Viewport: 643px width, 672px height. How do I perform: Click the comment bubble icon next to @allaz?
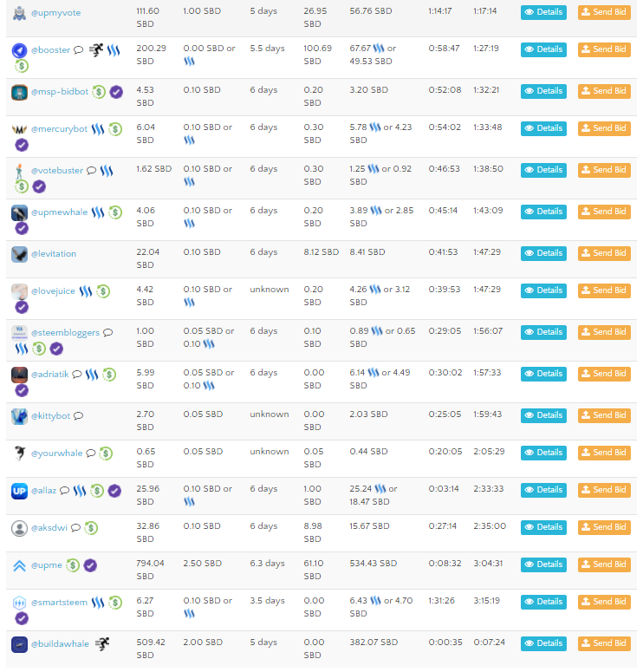(x=65, y=491)
